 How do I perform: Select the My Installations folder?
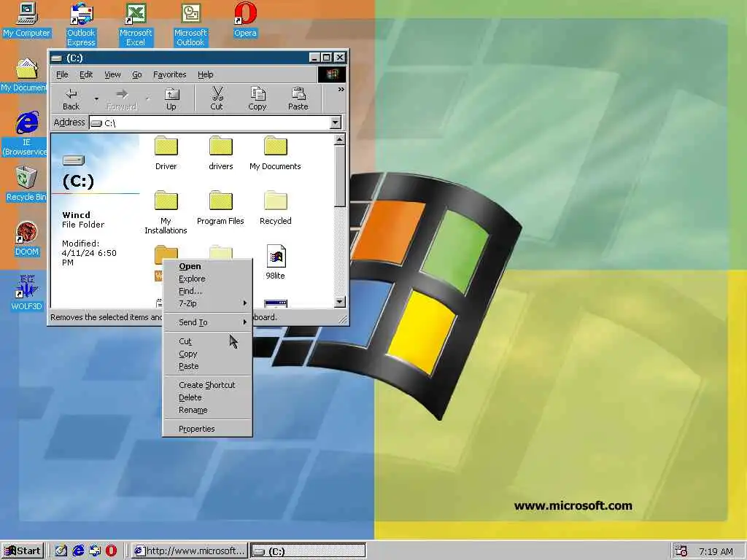tap(166, 213)
